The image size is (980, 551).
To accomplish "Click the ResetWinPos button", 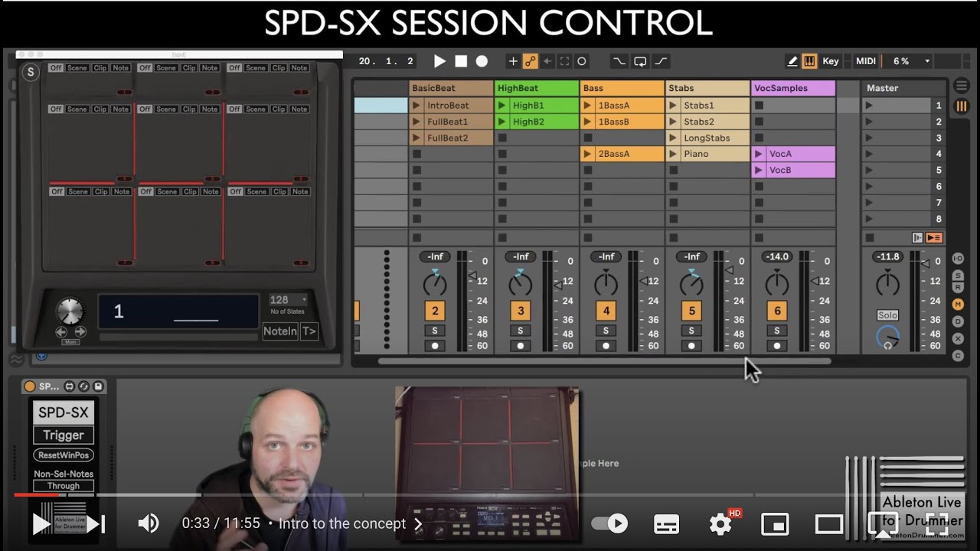I will click(x=64, y=455).
